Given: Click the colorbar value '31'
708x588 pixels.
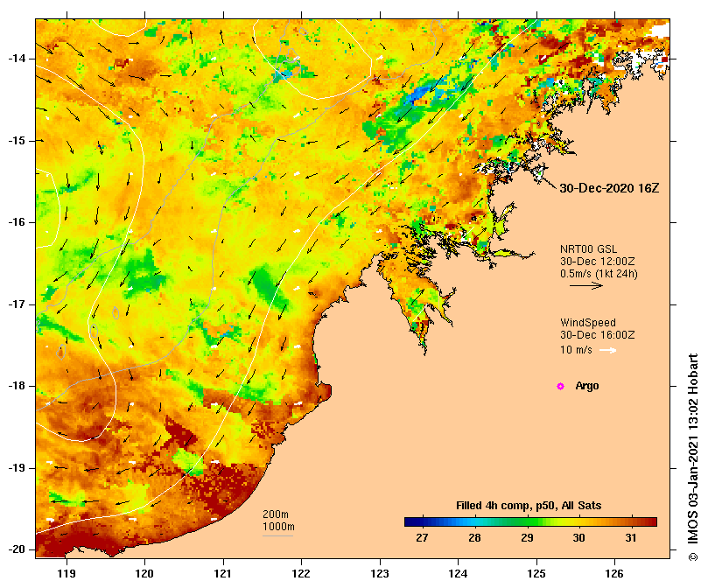Looking at the screenshot, I should 631,538.
